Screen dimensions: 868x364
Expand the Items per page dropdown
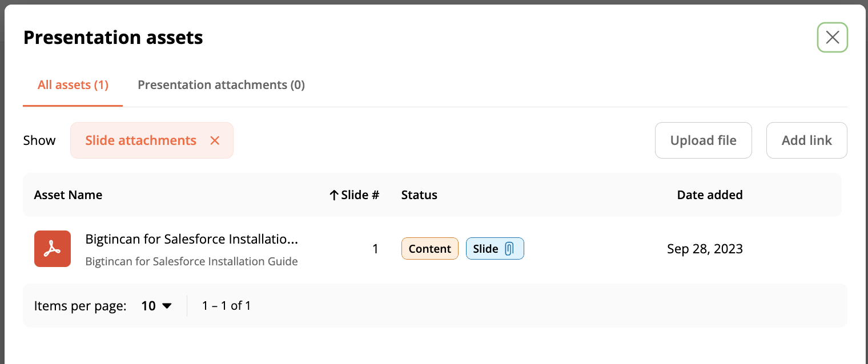pos(157,306)
